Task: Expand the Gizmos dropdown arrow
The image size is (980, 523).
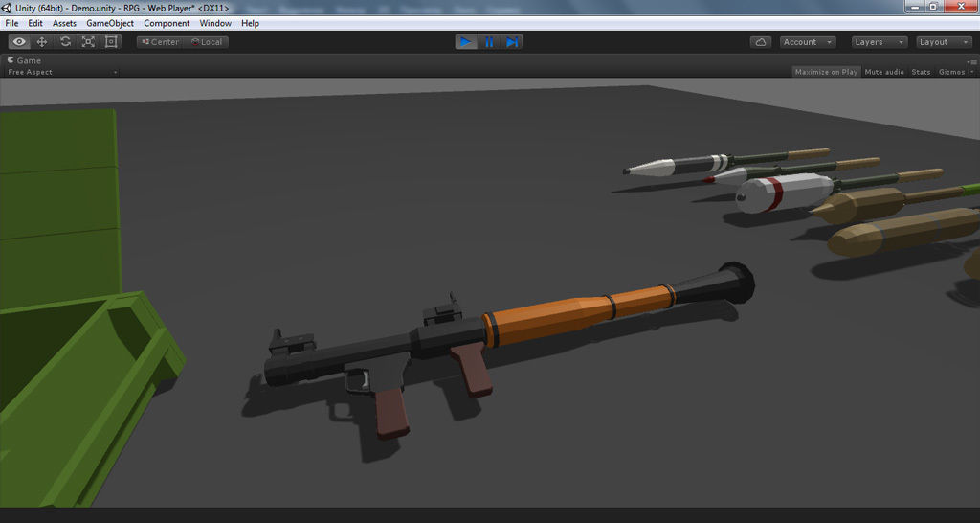Action: pos(971,72)
